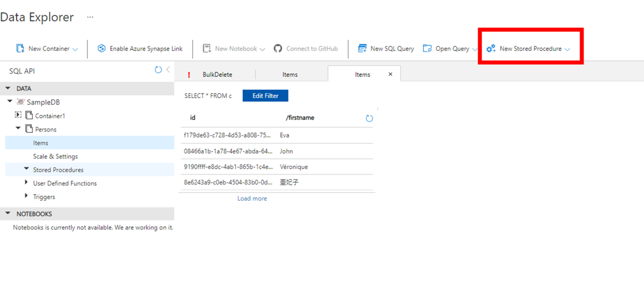The width and height of the screenshot is (644, 298).
Task: Click the Open Query folder icon
Action: coord(427,49)
